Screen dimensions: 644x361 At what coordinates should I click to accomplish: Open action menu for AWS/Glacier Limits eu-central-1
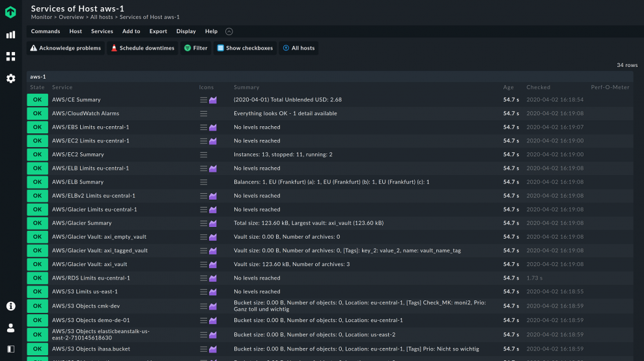tap(203, 209)
